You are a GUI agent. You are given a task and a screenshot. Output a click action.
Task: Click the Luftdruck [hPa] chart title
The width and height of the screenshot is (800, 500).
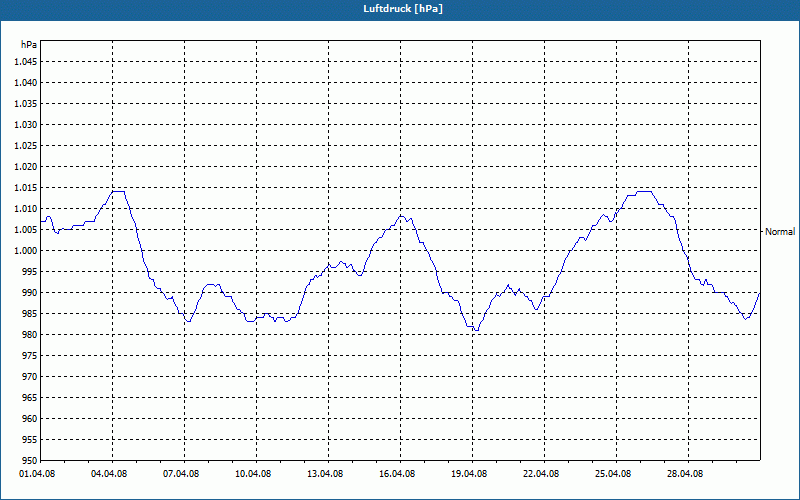(403, 9)
